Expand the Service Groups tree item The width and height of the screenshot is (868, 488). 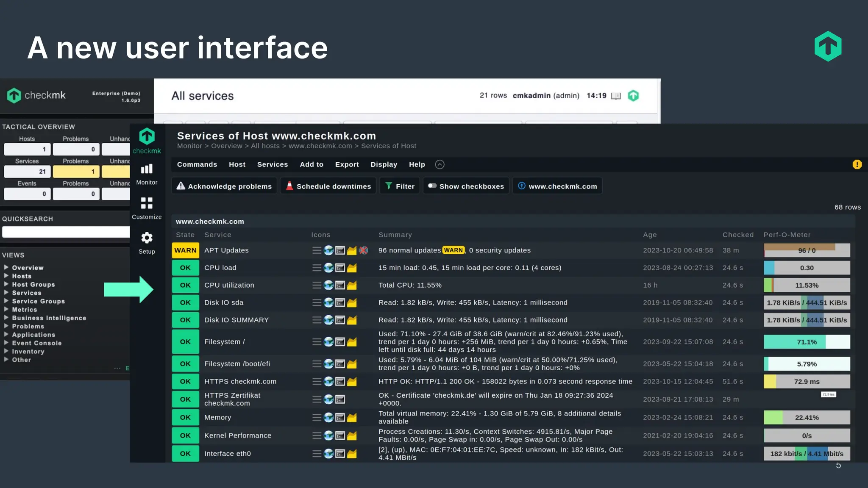6,301
